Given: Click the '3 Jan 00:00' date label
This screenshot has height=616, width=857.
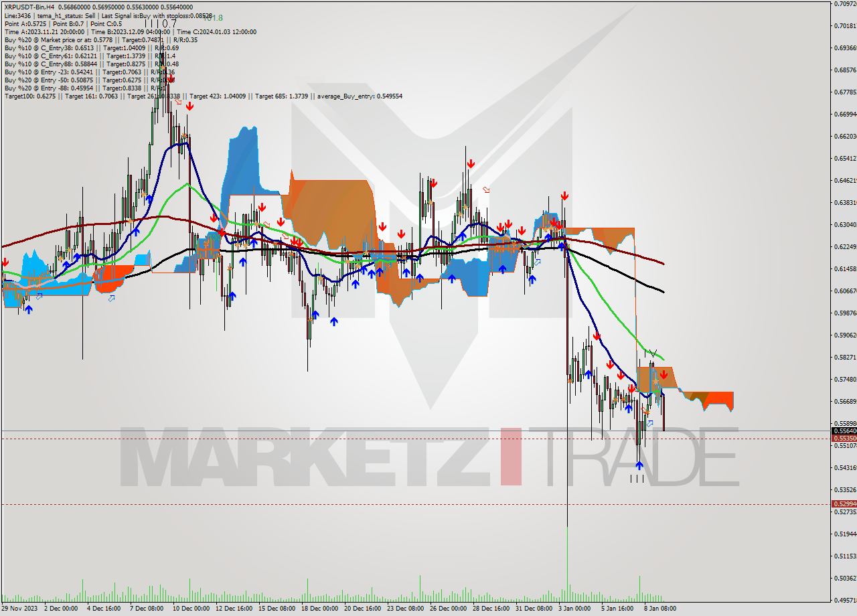Looking at the screenshot, I should tap(574, 609).
